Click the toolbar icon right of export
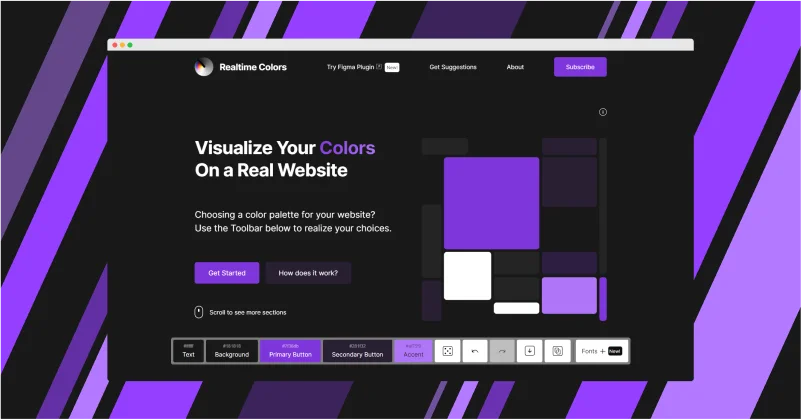The height and width of the screenshot is (419, 801). coord(557,351)
